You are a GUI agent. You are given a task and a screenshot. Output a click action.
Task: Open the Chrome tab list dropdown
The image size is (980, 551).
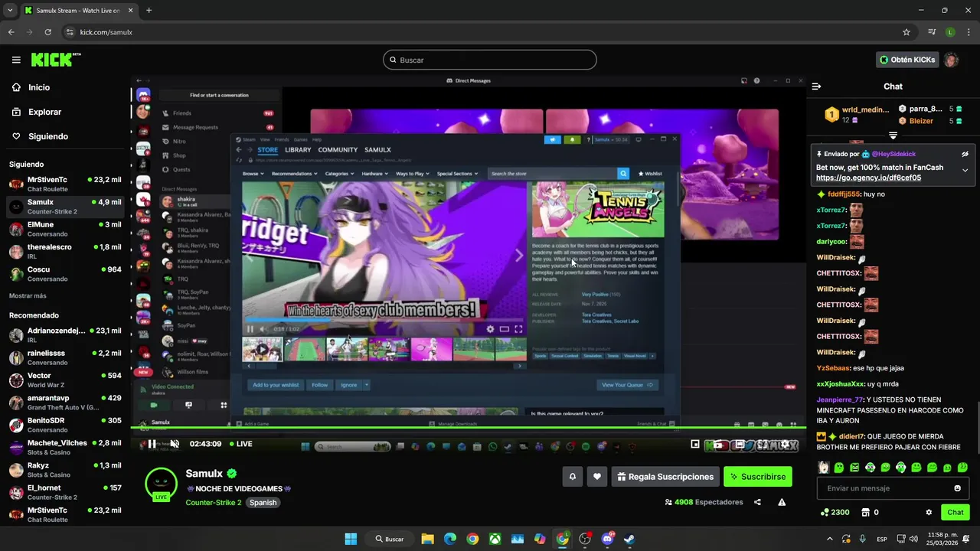point(10,11)
